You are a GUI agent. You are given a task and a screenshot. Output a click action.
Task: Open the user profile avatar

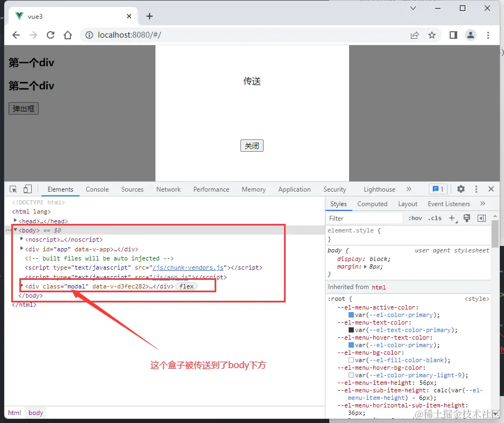[471, 35]
